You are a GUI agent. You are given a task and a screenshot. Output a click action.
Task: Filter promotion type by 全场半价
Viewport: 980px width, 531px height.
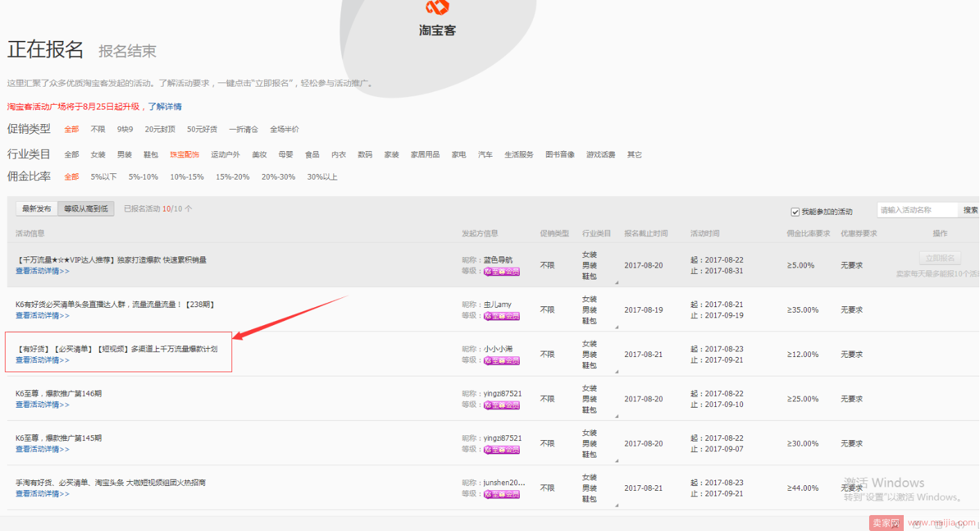coord(285,129)
